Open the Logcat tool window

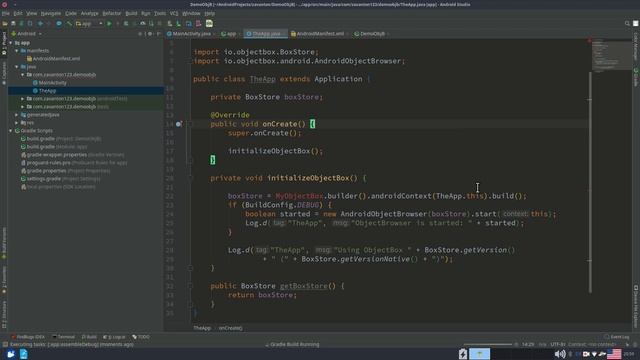coord(114,337)
